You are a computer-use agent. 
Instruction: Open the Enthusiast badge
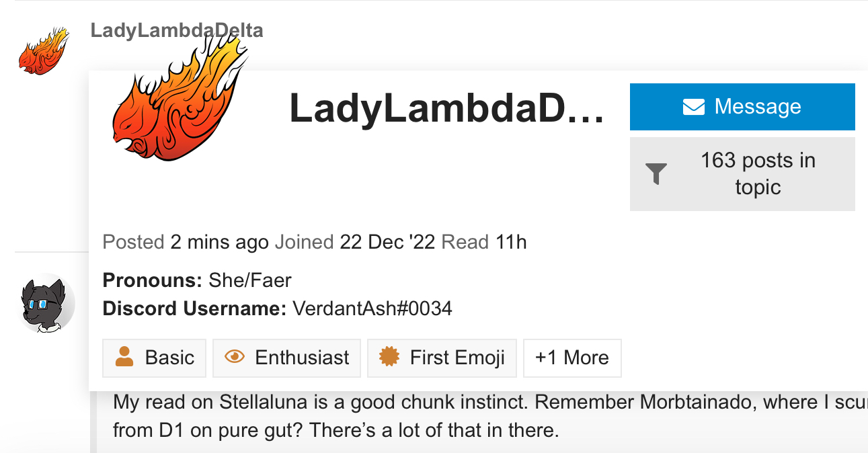(286, 358)
